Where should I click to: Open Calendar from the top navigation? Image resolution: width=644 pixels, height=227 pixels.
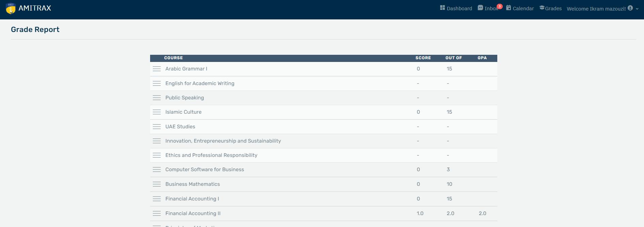pos(523,9)
